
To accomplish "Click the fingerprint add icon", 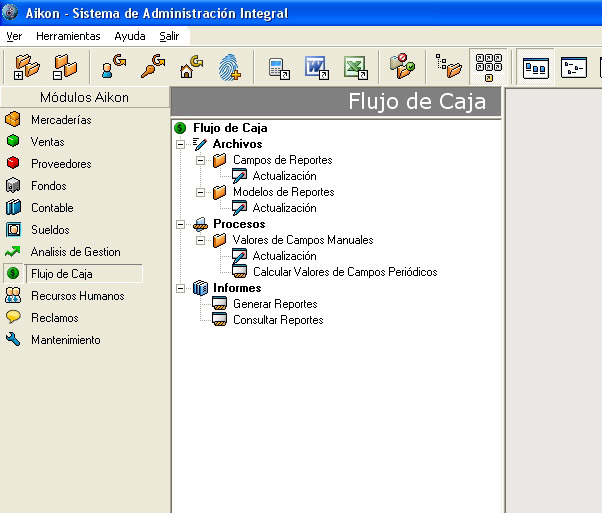I will point(229,68).
